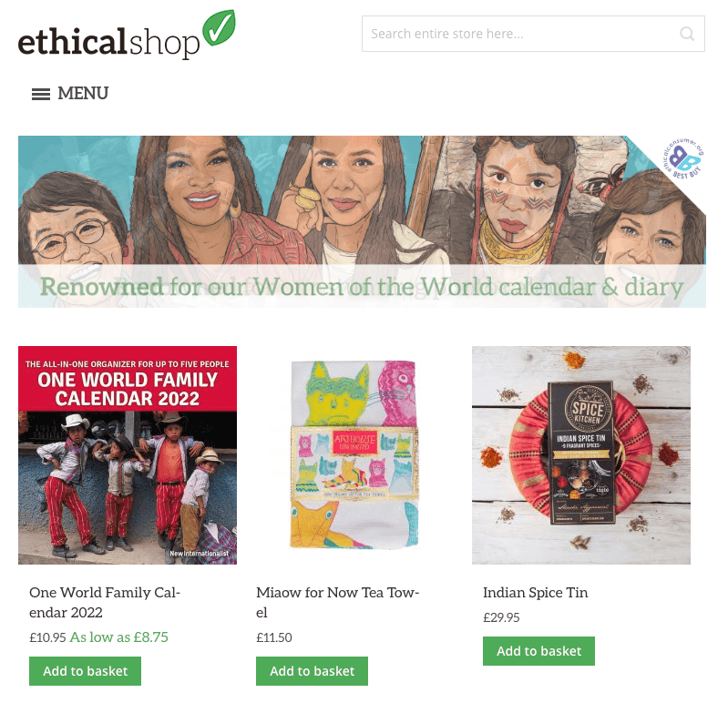Open the One World Family Calendar image
This screenshot has width=728, height=703.
[128, 455]
